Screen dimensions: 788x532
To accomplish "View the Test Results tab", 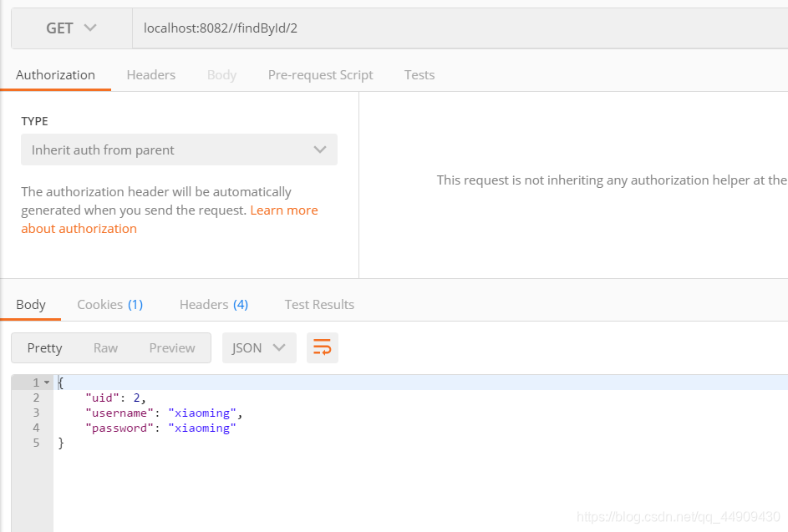I will tap(319, 305).
